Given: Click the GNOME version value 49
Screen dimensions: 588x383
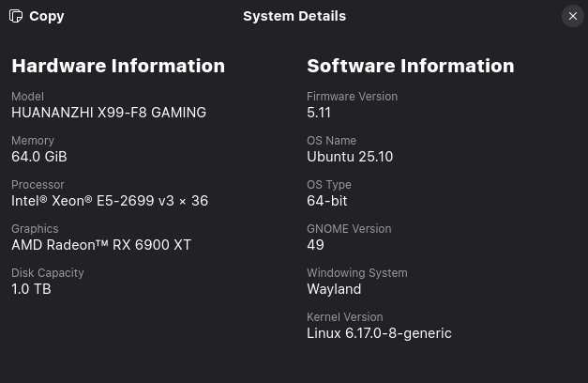Looking at the screenshot, I should pyautogui.click(x=315, y=245).
